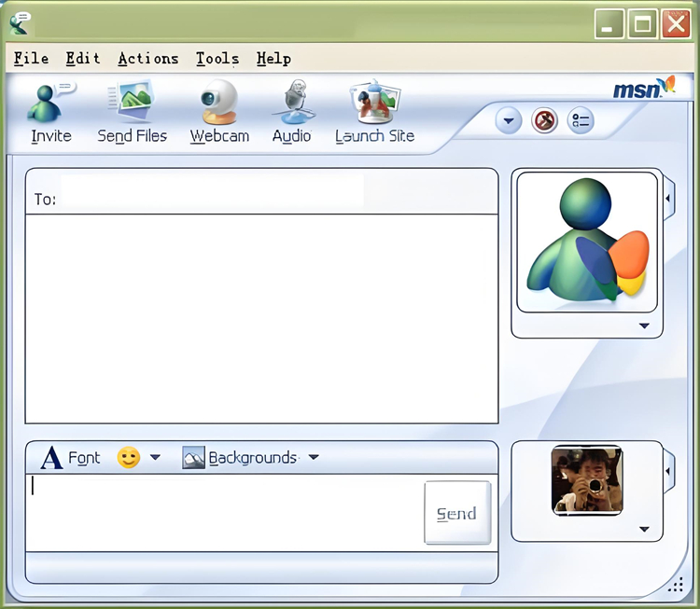Open the Actions menu
The width and height of the screenshot is (700, 609).
[x=148, y=59]
